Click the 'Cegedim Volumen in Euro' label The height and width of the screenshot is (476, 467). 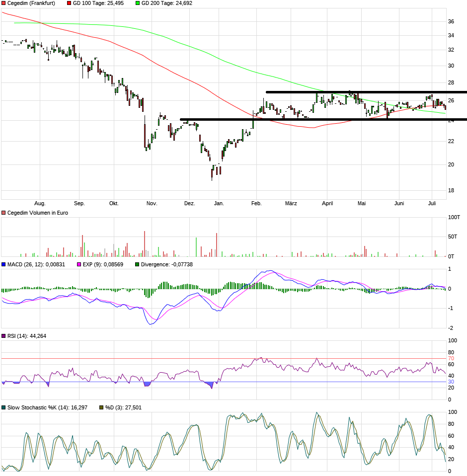(38, 213)
